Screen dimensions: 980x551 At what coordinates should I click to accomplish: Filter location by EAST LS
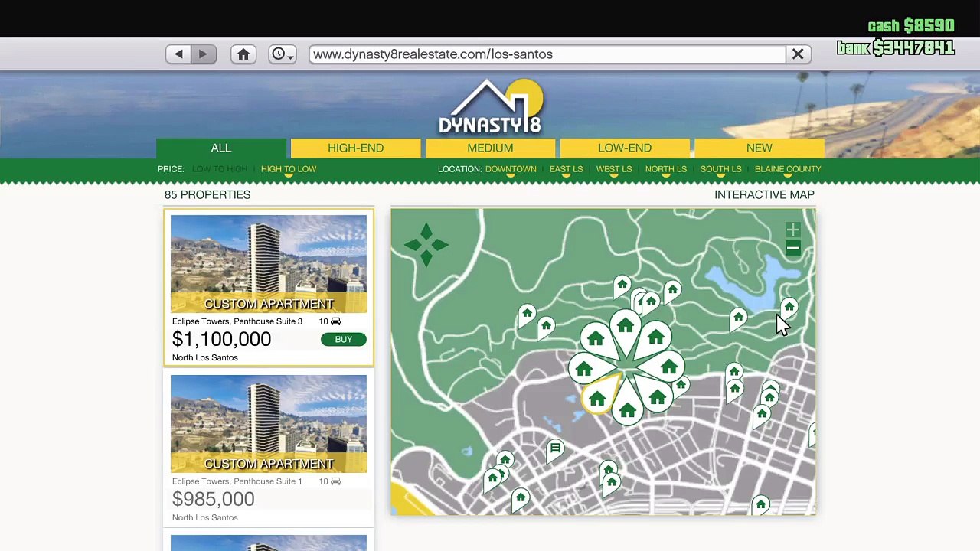pos(567,169)
